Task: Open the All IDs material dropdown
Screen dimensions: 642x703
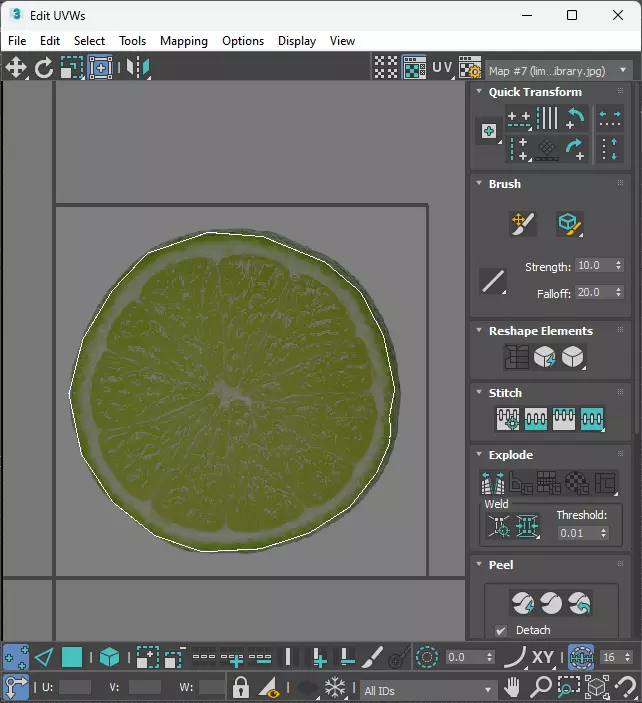Action: (427, 691)
